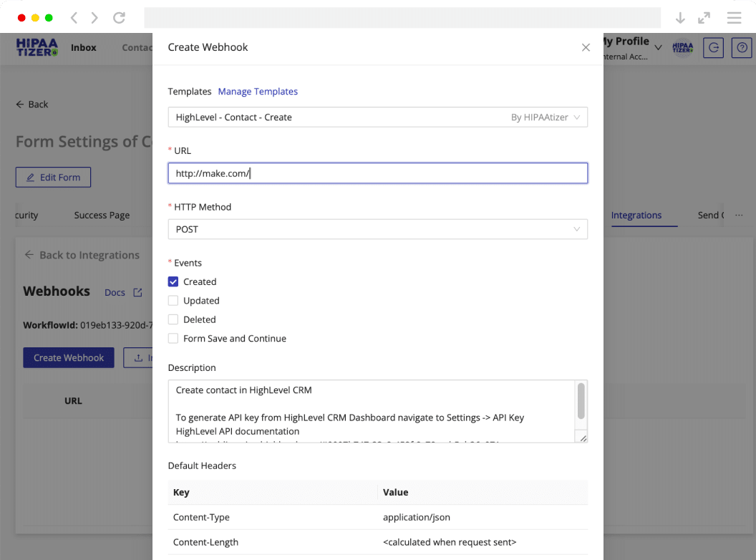
Task: Click the import upload icon button
Action: [x=138, y=357]
